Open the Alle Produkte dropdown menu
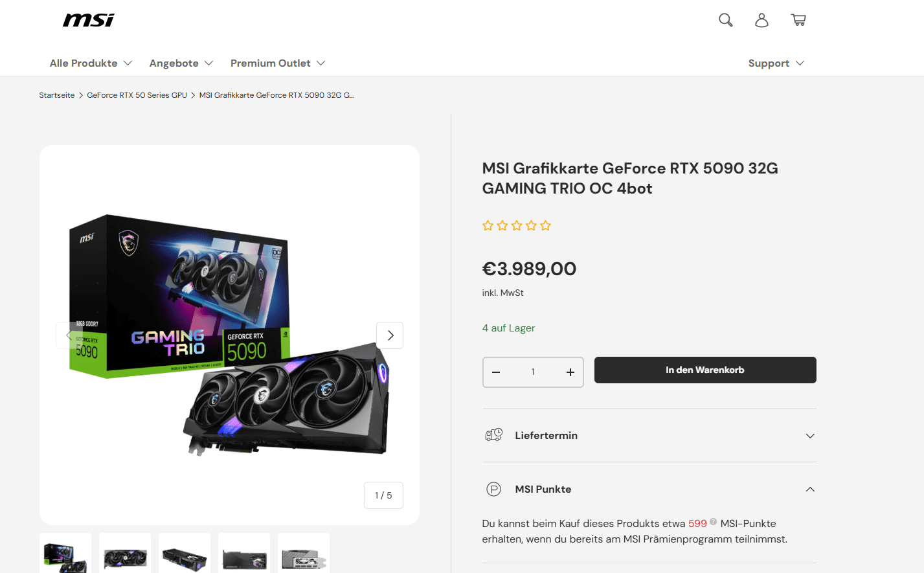924x573 pixels. click(x=91, y=63)
